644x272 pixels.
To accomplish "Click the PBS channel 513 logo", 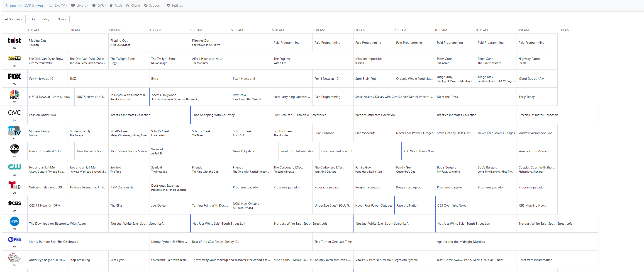I will click(x=15, y=240).
